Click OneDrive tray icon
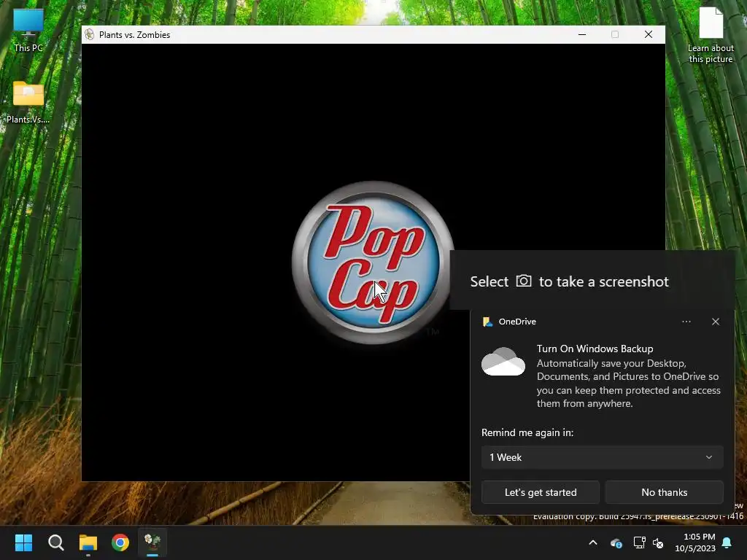This screenshot has width=747, height=560. 616,542
